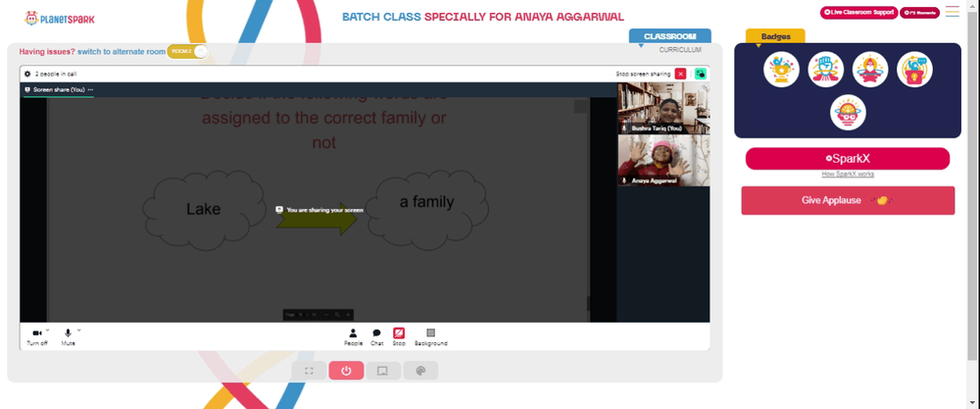Click the 'Having issues?' text
The height and width of the screenshot is (409, 980).
(47, 52)
